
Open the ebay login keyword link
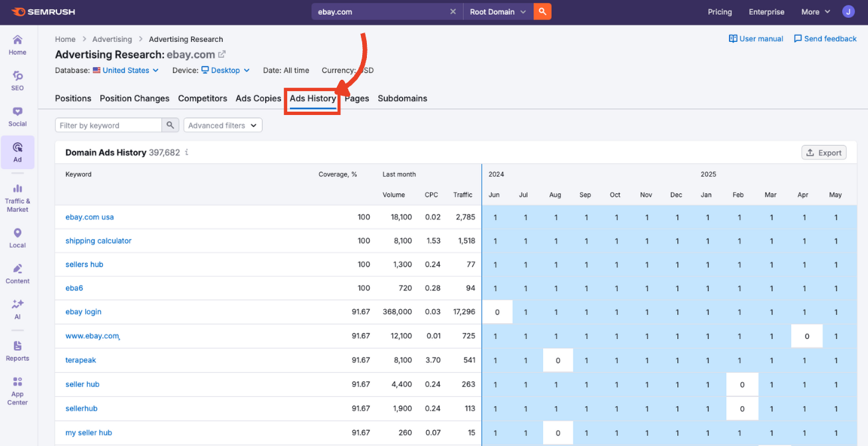click(83, 312)
